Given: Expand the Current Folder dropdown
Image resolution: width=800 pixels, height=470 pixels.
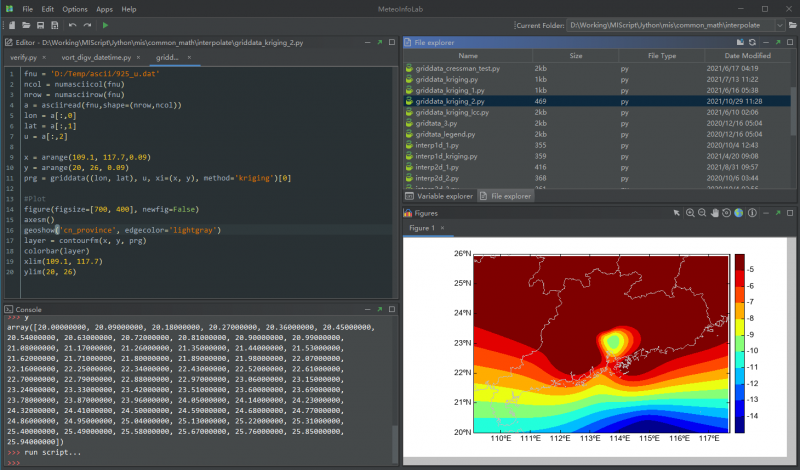Looking at the screenshot, I should pyautogui.click(x=781, y=24).
